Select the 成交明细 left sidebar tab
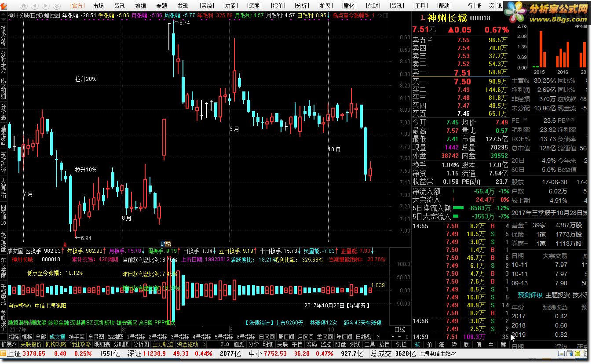 click(x=4, y=88)
